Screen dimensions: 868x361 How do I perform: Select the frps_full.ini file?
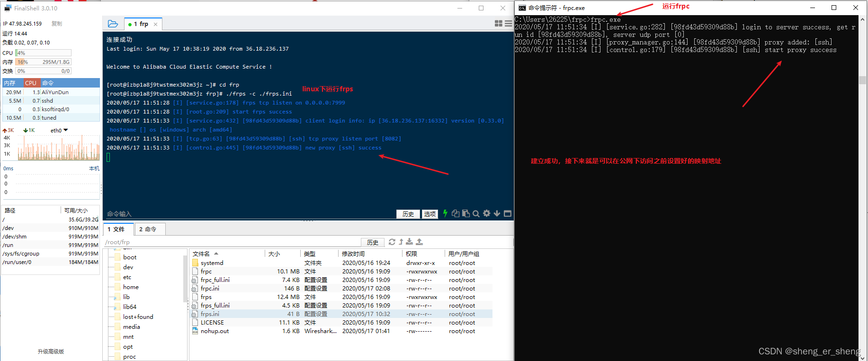coord(341,306)
